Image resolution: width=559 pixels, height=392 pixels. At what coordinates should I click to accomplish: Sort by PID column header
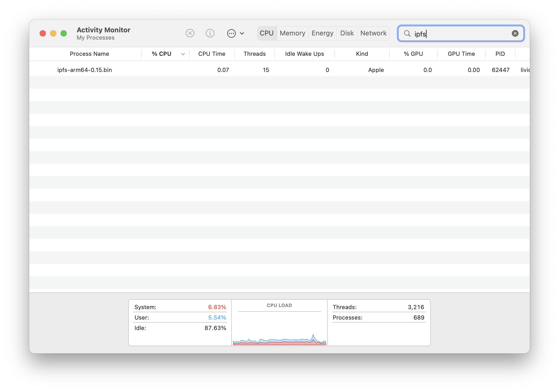pos(500,54)
